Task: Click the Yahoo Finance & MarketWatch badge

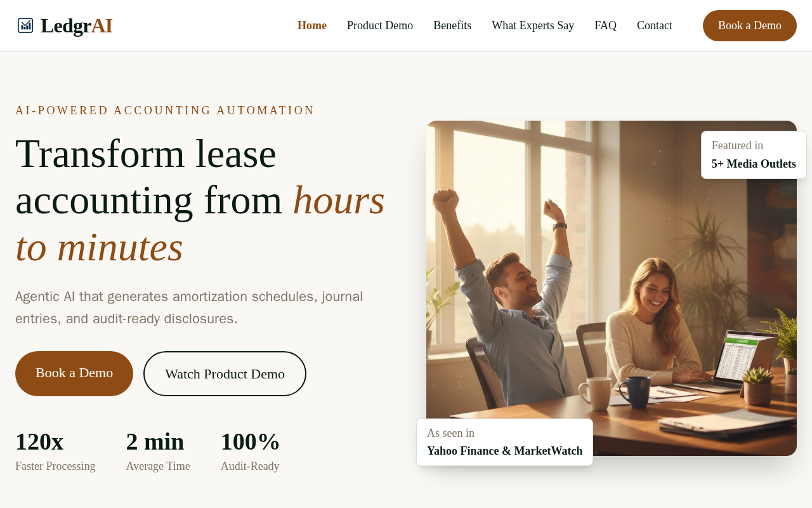Action: pyautogui.click(x=504, y=442)
